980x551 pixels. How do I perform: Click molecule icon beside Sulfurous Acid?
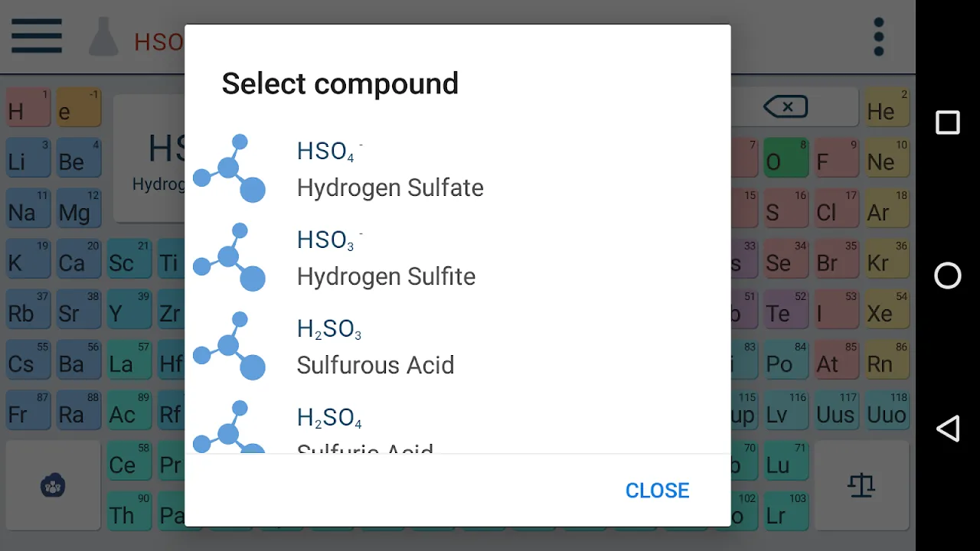click(229, 346)
